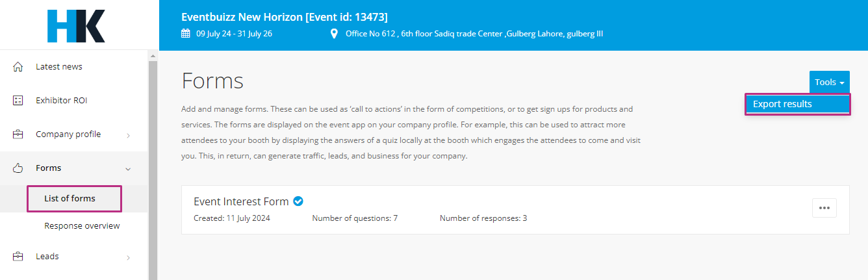Click the calendar icon beside event dates
The image size is (868, 280).
pyautogui.click(x=186, y=34)
